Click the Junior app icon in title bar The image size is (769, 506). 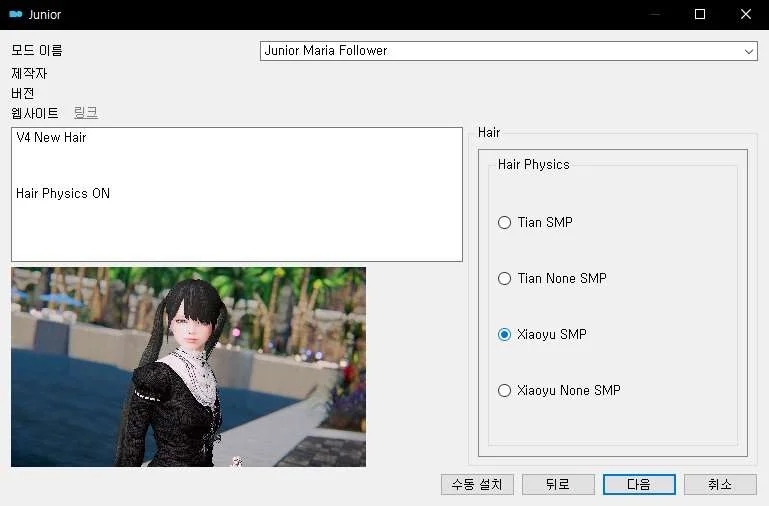[x=16, y=14]
